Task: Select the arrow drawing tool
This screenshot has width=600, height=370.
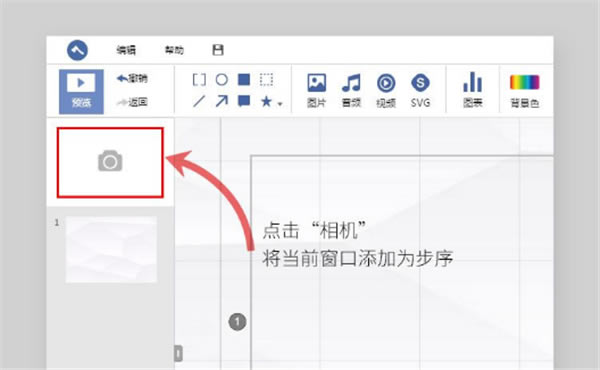Action: pyautogui.click(x=222, y=101)
